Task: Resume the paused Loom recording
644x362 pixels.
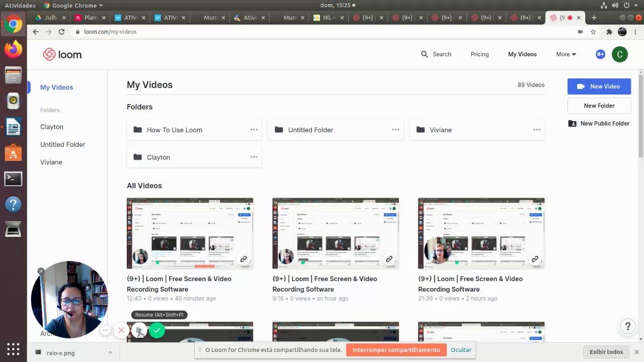Action: (x=139, y=330)
